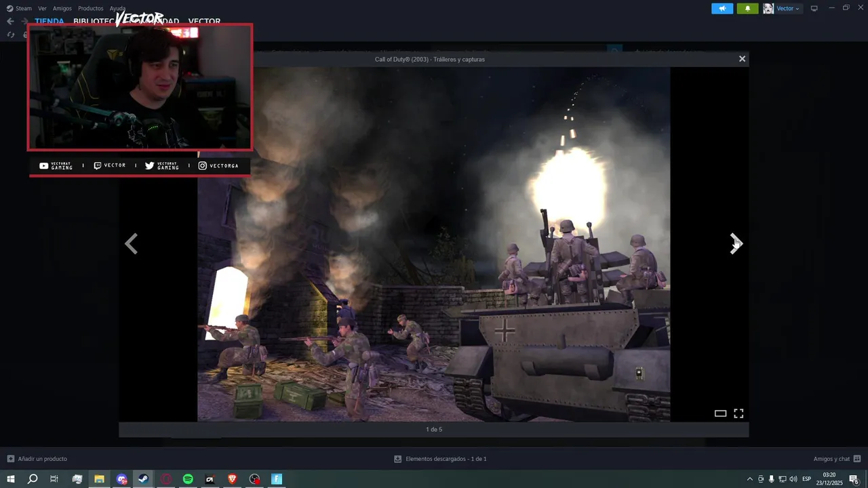
Task: Open the Windows notification center
Action: click(854, 479)
